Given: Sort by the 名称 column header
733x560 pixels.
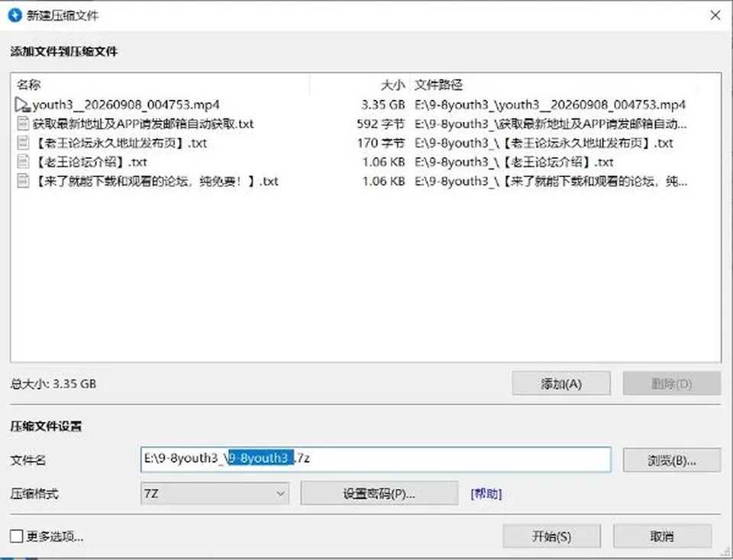Looking at the screenshot, I should (x=28, y=85).
